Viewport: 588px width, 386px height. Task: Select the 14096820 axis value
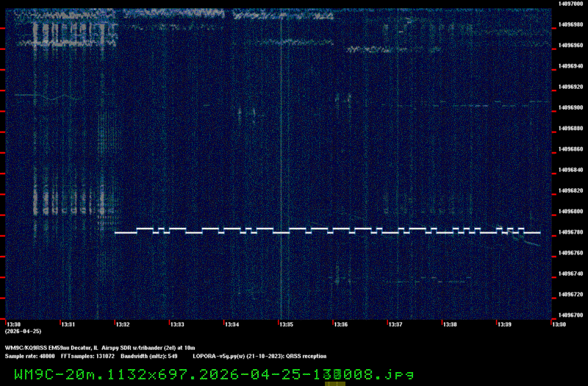570,190
